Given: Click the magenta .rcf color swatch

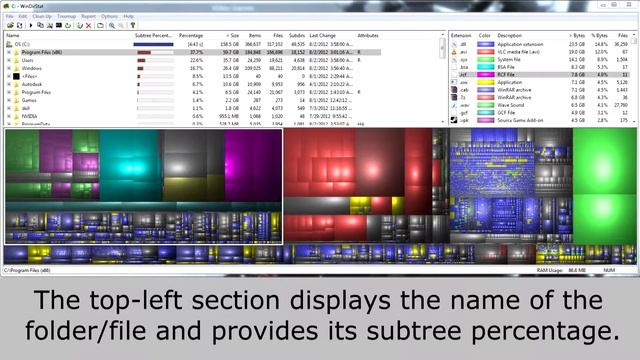Looking at the screenshot, I should point(485,75).
